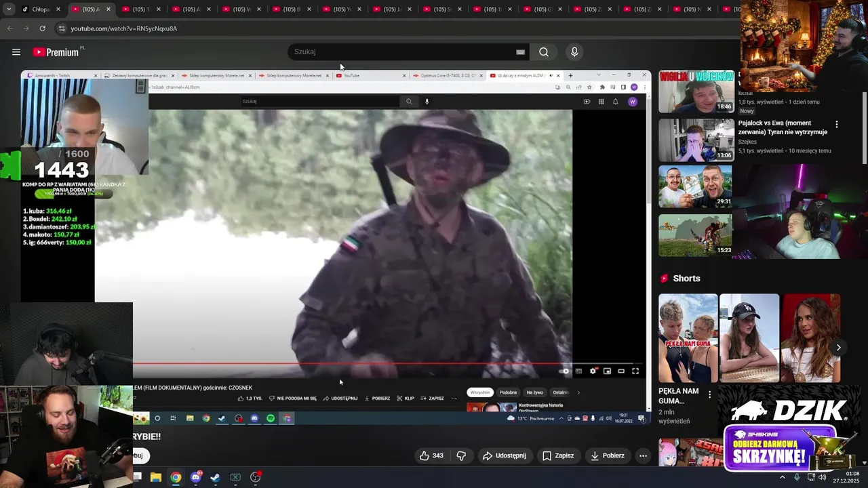
Task: Open YouTube apps grid in the inner window
Action: (601, 102)
